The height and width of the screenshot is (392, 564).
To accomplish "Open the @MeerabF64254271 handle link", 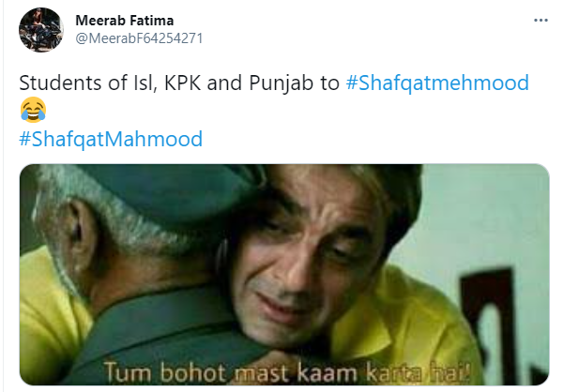I will point(139,38).
